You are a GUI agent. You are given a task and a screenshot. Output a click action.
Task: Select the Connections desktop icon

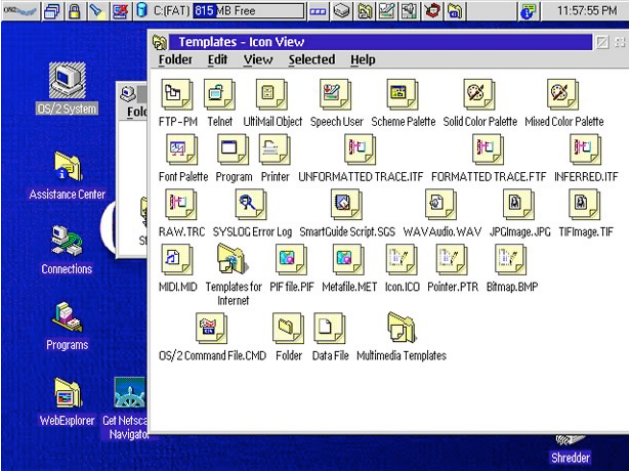[x=67, y=241]
